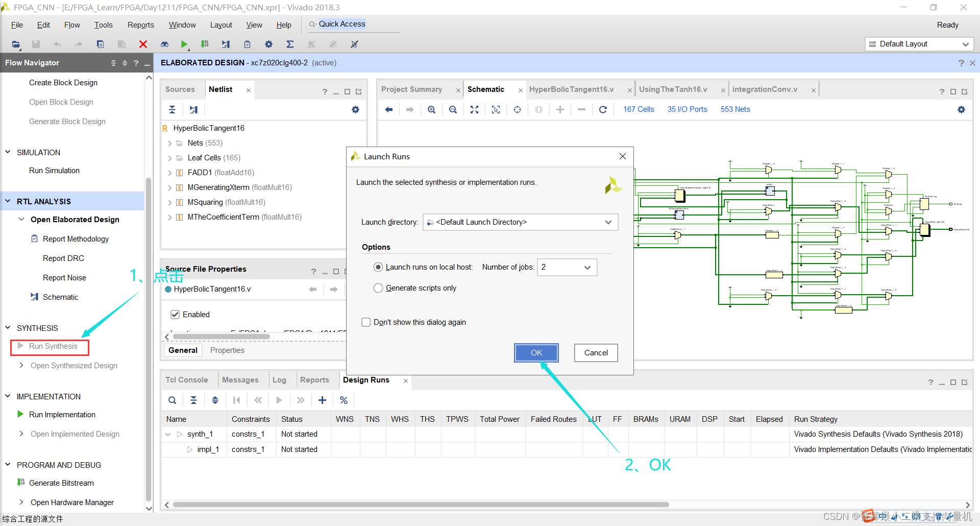The height and width of the screenshot is (526, 980).
Task: Click the schematic regenerate refresh icon
Action: [603, 110]
